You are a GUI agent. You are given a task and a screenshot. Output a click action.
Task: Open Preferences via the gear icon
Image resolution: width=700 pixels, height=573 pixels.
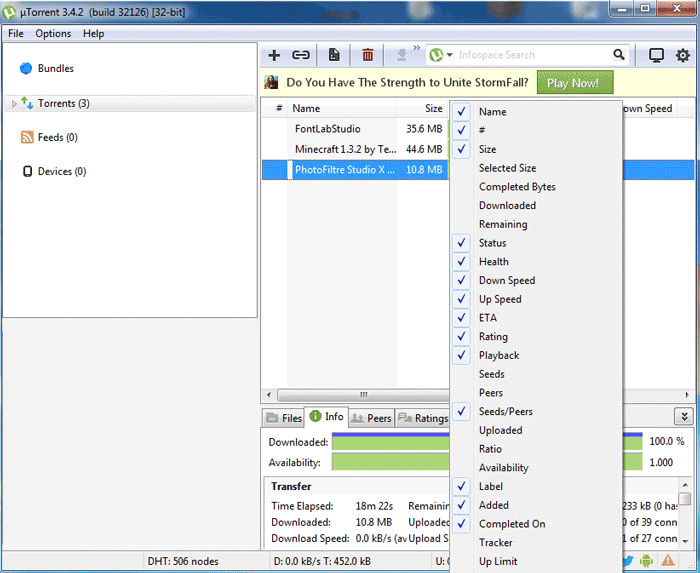pyautogui.click(x=683, y=55)
